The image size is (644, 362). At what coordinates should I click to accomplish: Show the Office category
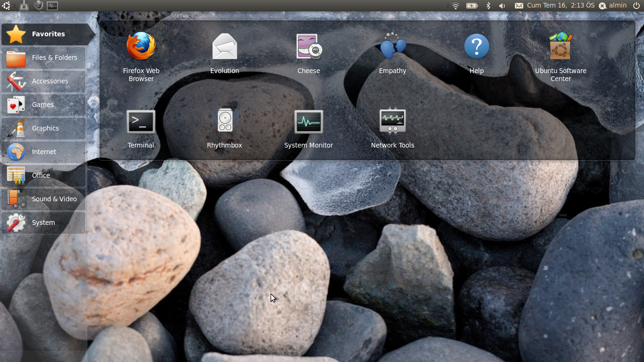43,175
